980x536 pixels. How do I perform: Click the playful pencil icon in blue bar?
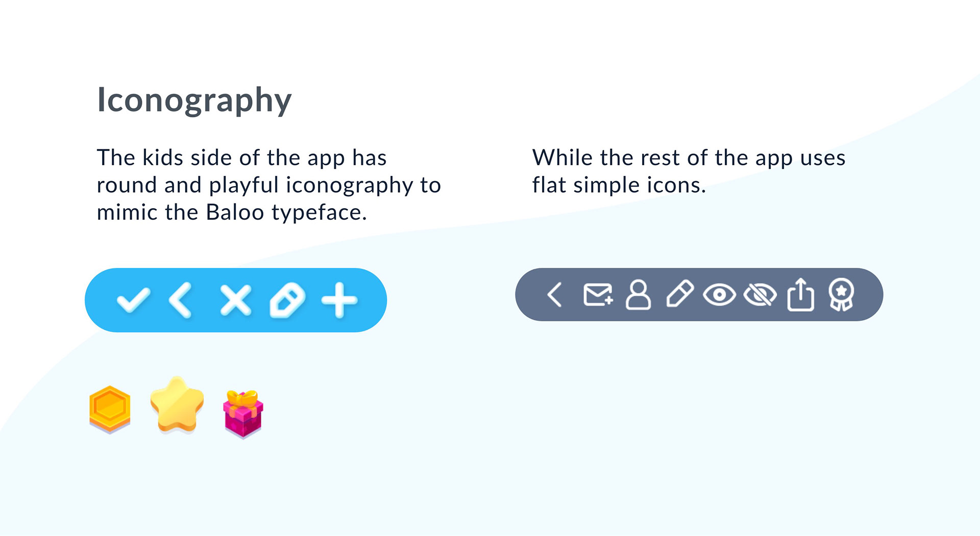pyautogui.click(x=287, y=300)
